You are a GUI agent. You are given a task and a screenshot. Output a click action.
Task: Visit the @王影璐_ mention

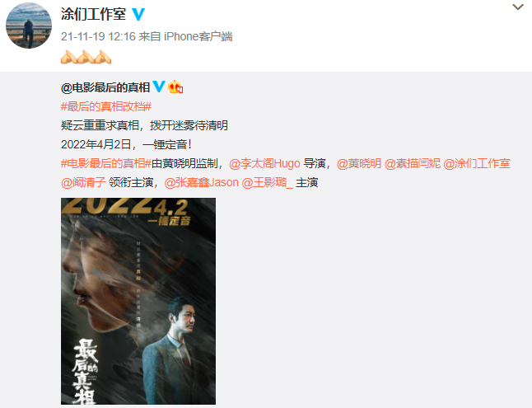click(x=267, y=183)
